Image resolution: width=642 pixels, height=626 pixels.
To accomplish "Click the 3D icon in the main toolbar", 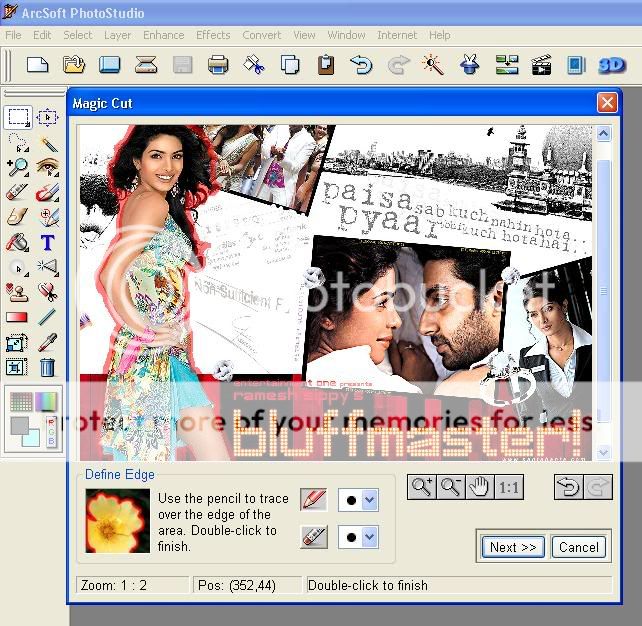I will click(611, 66).
